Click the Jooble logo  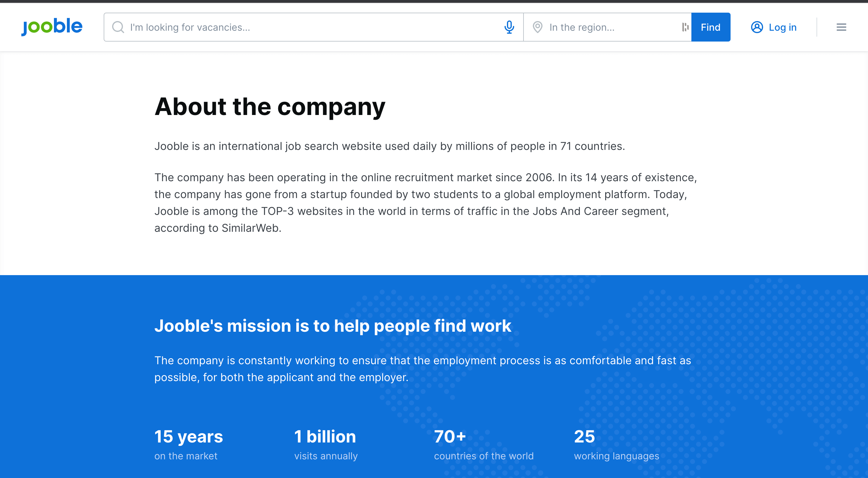[x=52, y=26]
